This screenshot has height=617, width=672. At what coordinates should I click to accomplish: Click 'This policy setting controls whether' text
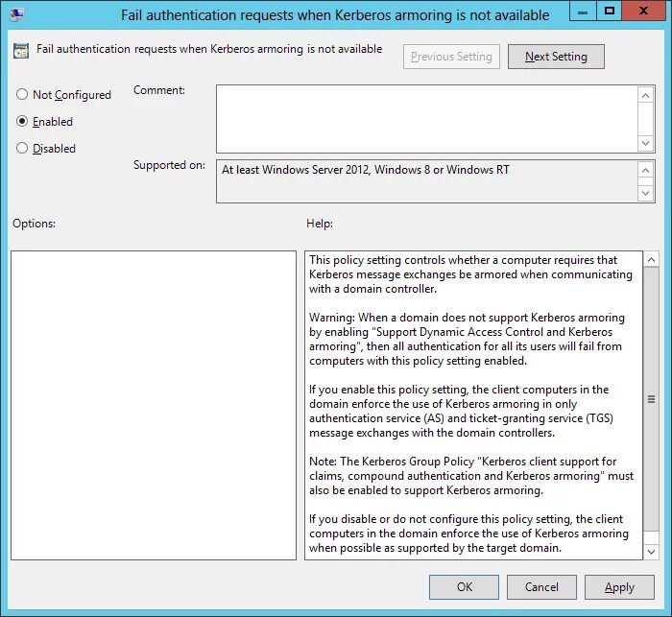click(x=470, y=274)
